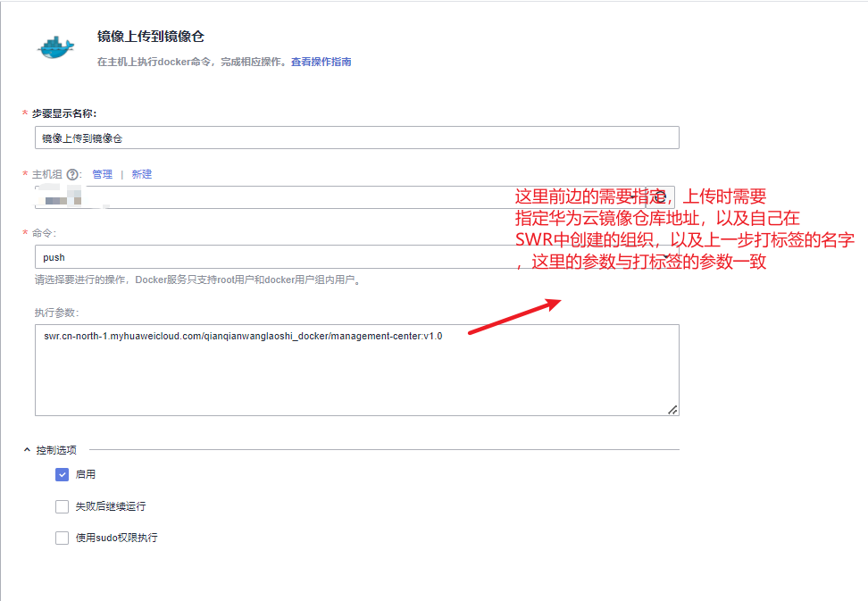Uncheck the 启用 checkbox

62,475
